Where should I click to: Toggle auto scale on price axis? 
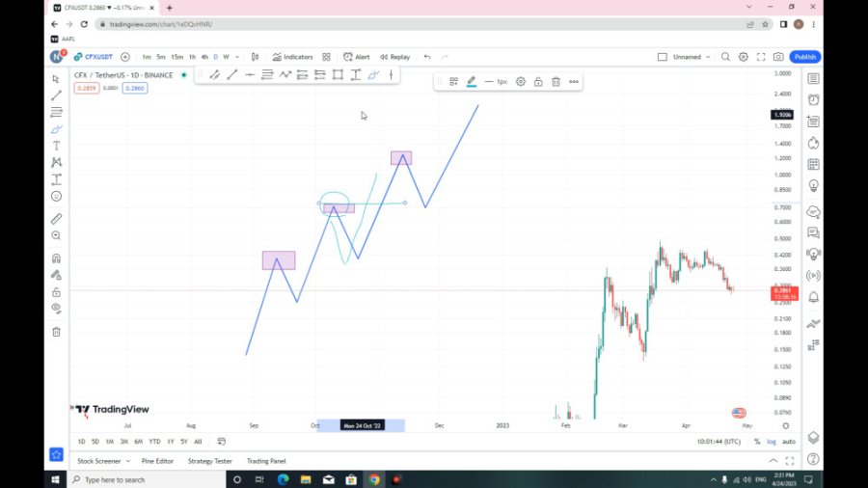coord(789,442)
